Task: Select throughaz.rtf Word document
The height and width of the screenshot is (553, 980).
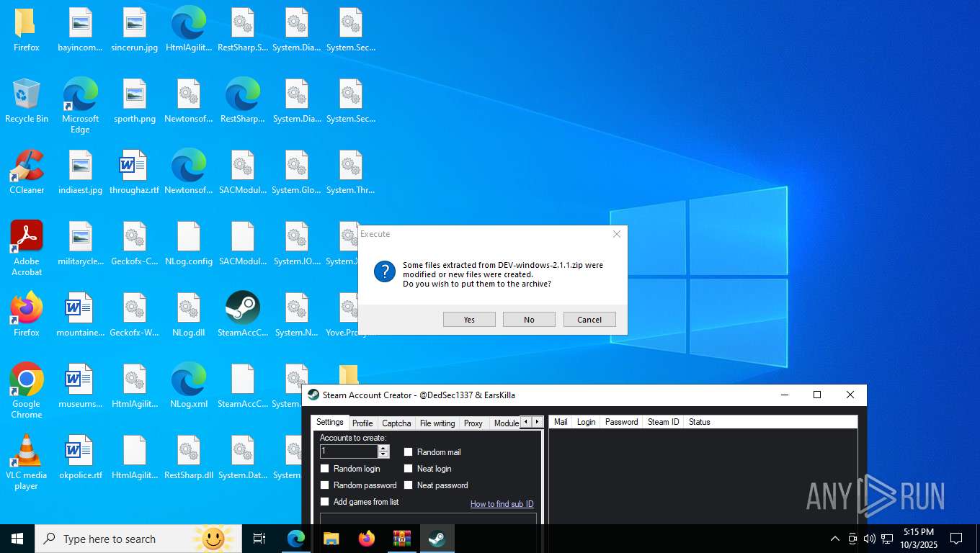Action: pyautogui.click(x=135, y=173)
